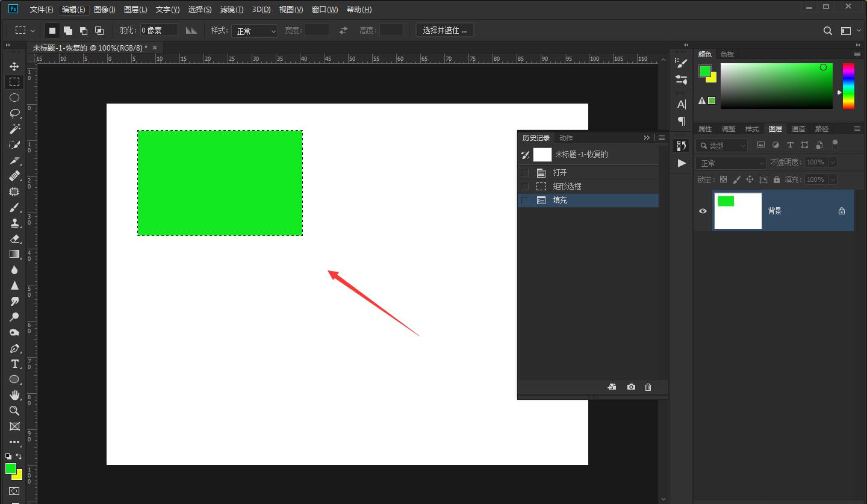This screenshot has width=867, height=504.
Task: Create new snapshot with camera icon
Action: point(631,387)
